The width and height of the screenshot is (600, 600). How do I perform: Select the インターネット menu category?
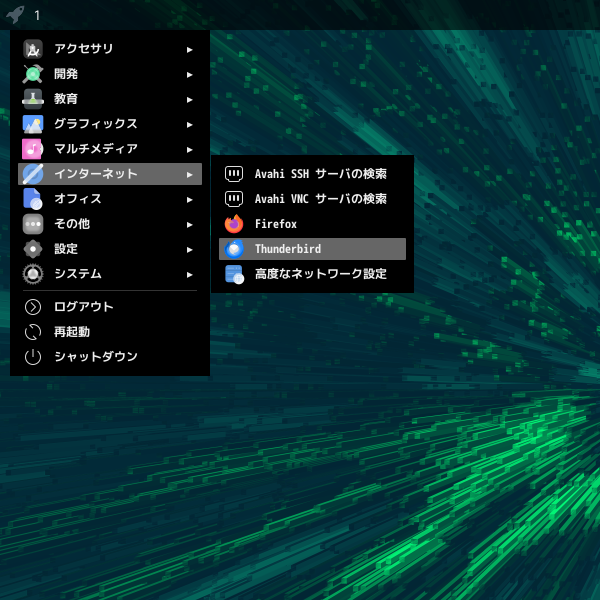[96, 174]
